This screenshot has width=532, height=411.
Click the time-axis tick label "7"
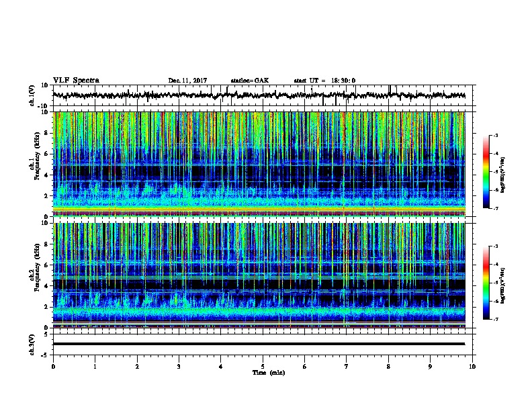(x=347, y=367)
